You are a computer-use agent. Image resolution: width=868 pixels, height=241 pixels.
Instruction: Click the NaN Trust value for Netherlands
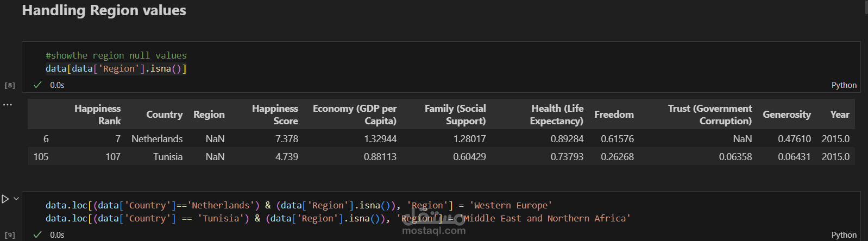pos(742,139)
